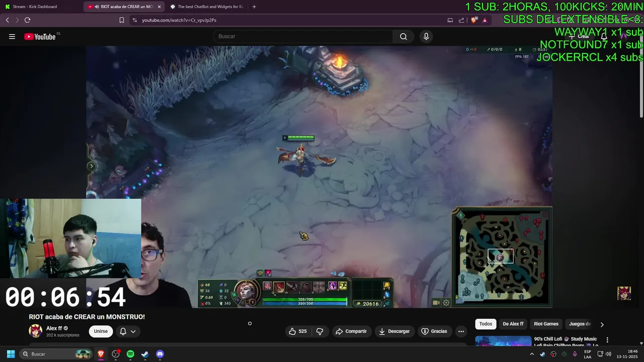Image resolution: width=644 pixels, height=362 pixels.
Task: Select the Riot Games filter chip
Action: tap(546, 324)
